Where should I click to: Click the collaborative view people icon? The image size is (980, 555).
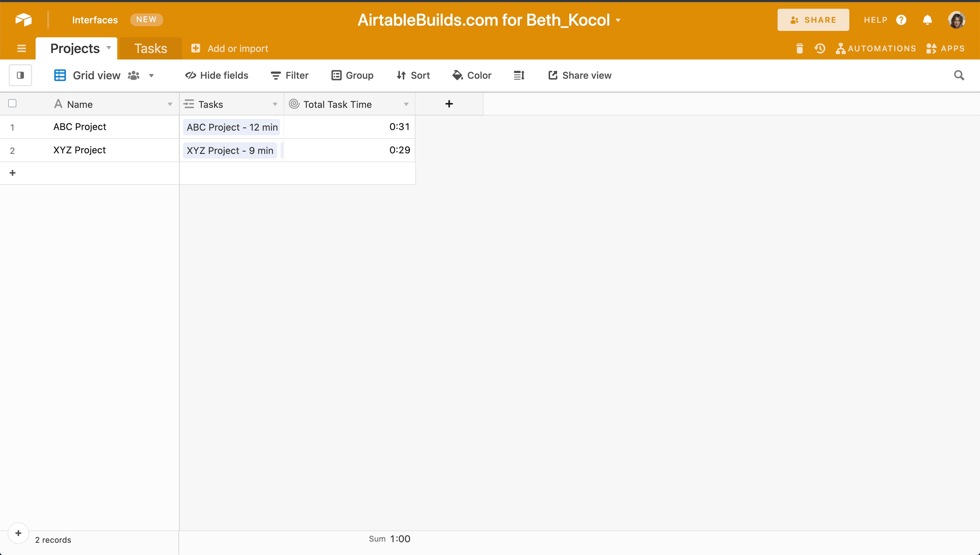click(134, 75)
